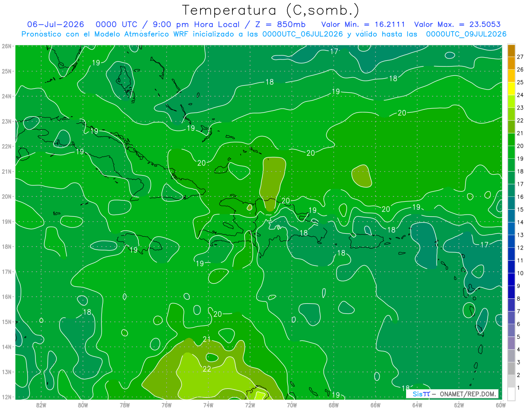Click the 22 contour label on the map
The image size is (532, 411).
[x=207, y=369]
